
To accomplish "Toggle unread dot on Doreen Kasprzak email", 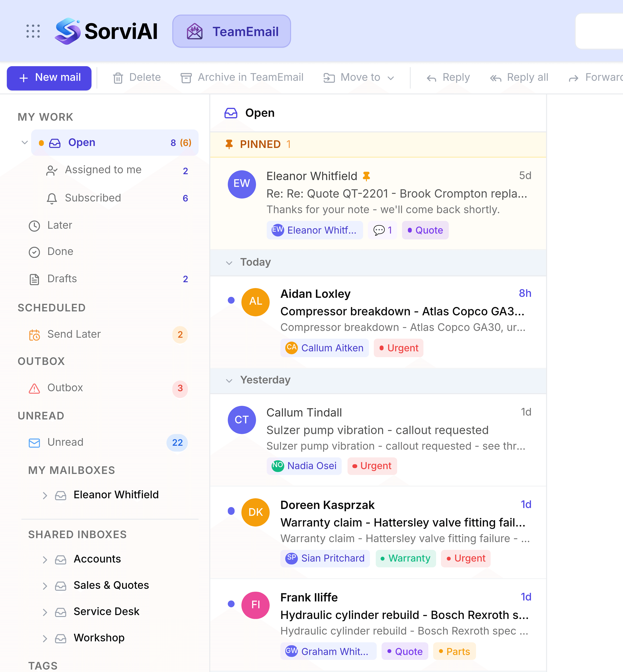I will (231, 511).
